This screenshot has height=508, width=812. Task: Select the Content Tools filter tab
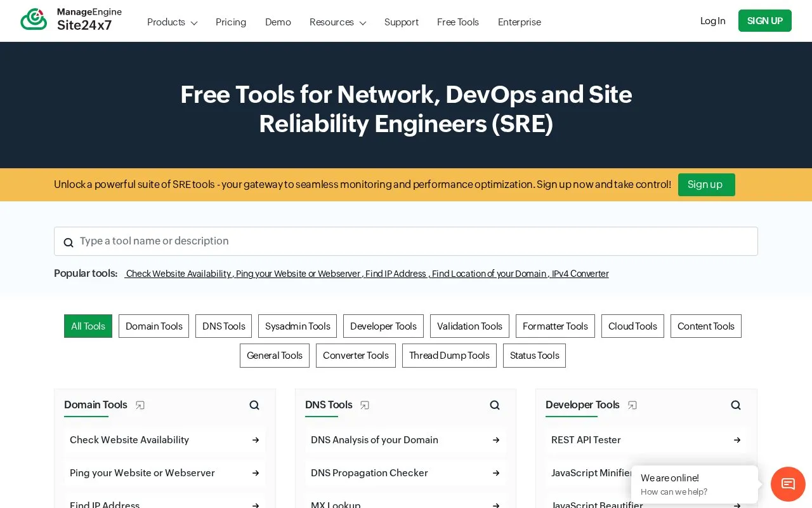coord(706,326)
